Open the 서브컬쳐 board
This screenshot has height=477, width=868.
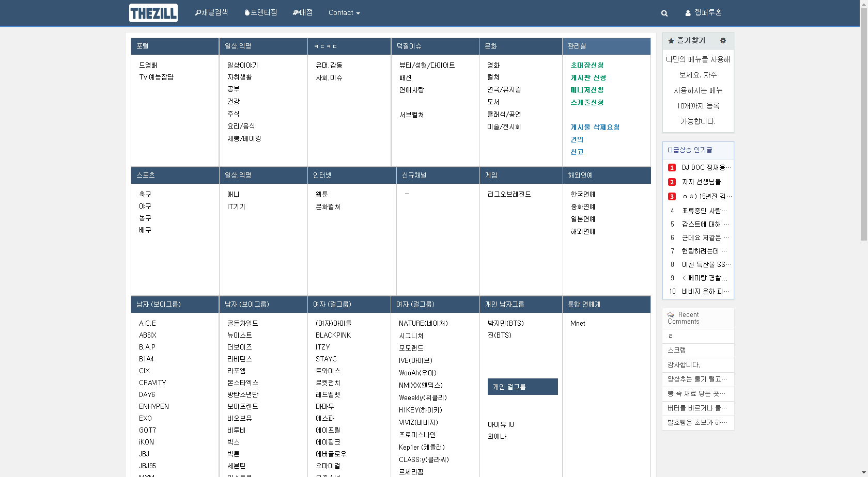412,115
